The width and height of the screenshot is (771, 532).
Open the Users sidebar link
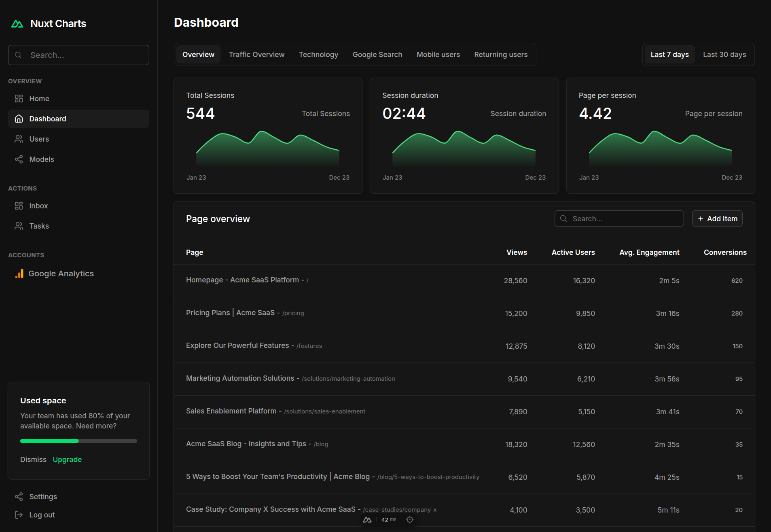click(x=78, y=139)
